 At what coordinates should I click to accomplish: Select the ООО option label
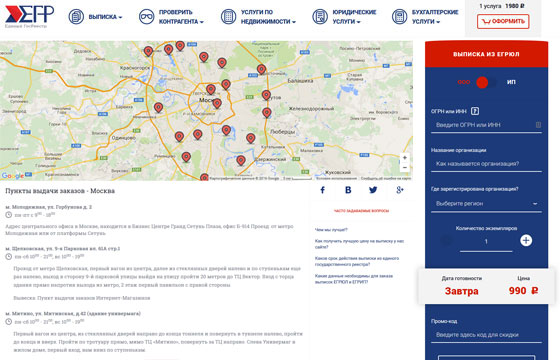point(464,82)
